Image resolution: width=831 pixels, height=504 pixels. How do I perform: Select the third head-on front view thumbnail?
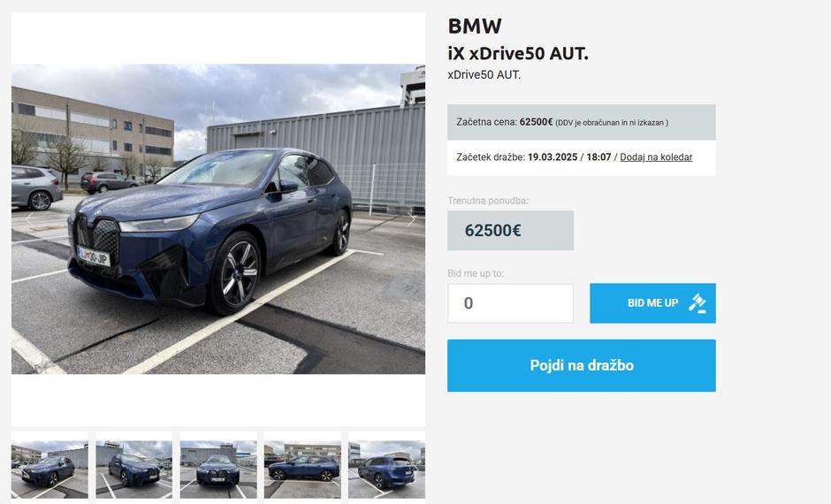point(218,465)
